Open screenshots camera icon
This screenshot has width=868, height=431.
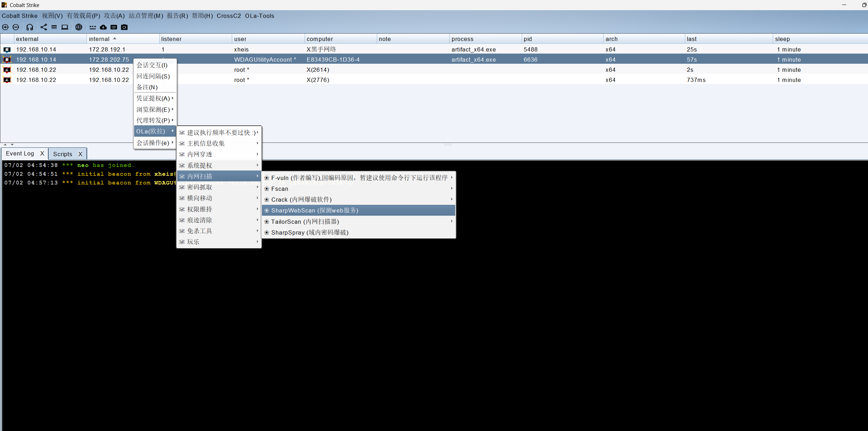point(124,27)
